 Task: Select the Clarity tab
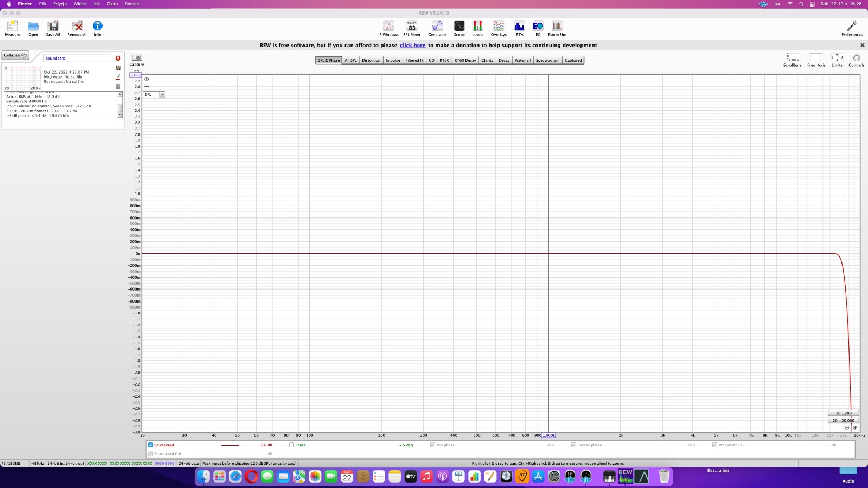coord(487,60)
